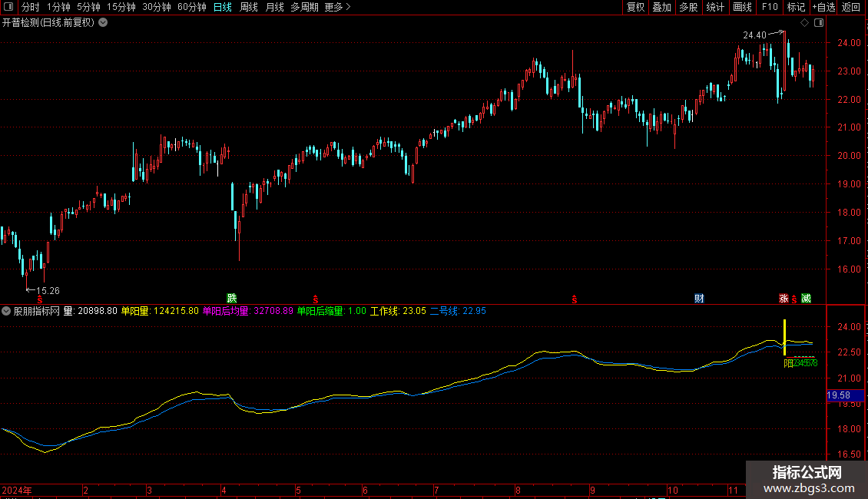Click the $ marker near the September label
This screenshot has height=499, width=868.
[x=575, y=299]
